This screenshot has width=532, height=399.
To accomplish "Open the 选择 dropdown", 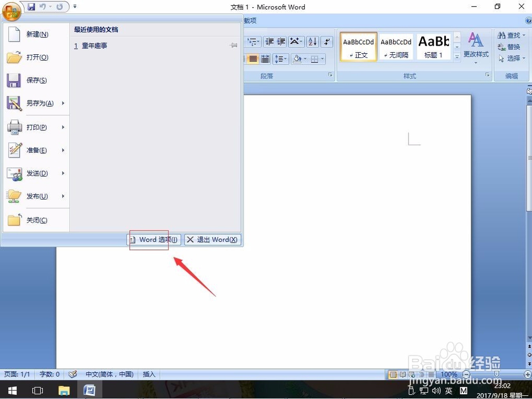I will (x=511, y=59).
